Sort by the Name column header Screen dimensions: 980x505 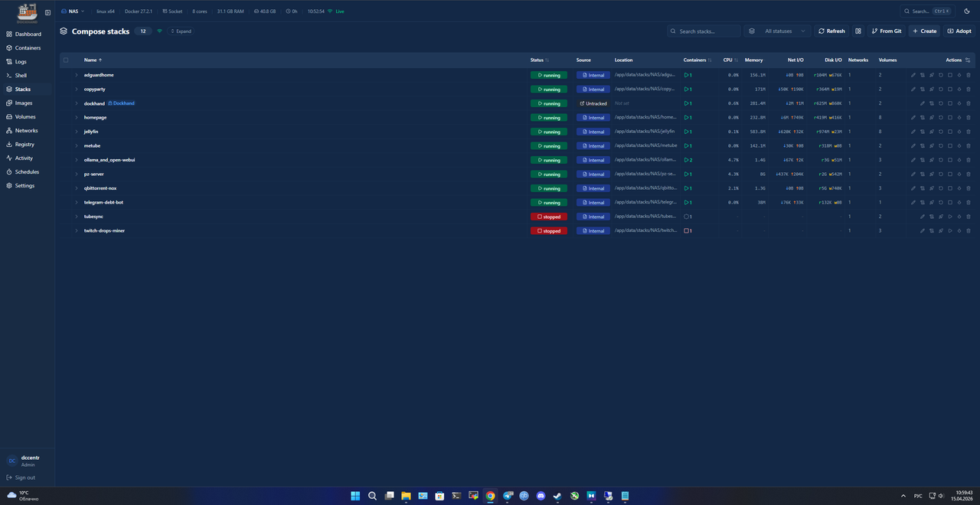point(93,60)
